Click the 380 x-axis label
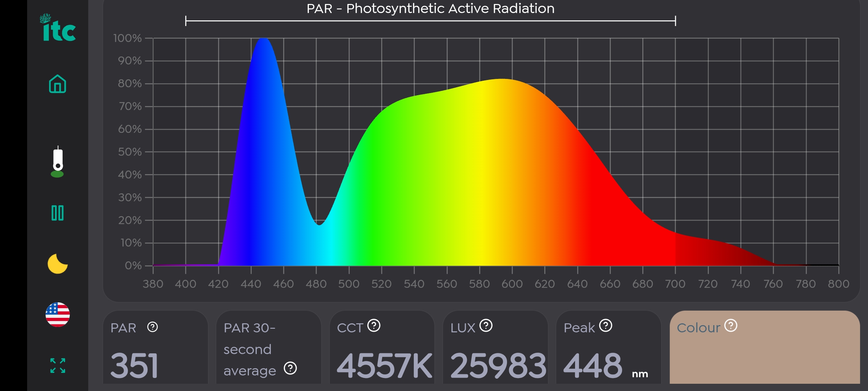 coord(153,284)
